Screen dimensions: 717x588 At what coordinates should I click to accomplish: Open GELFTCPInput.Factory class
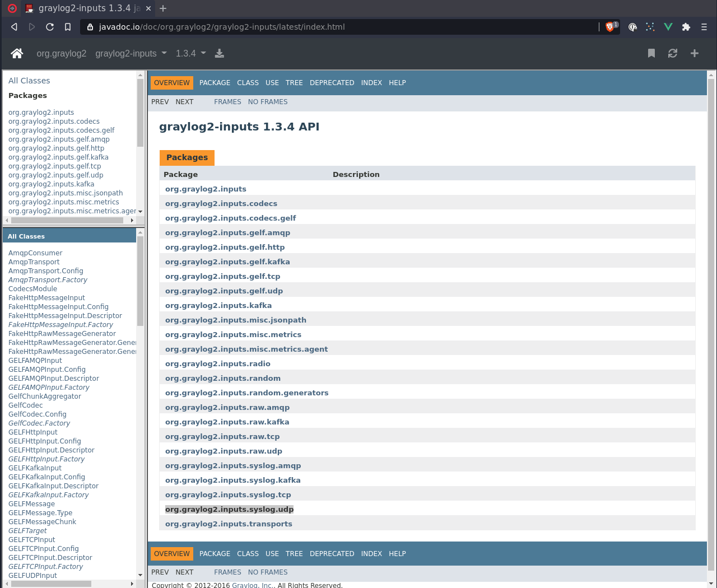point(45,567)
